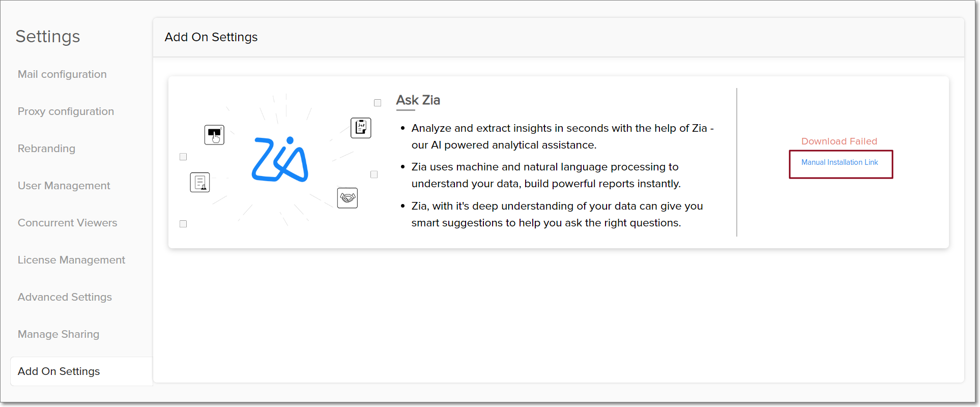
Task: Click the blue Zia logo
Action: pos(280,159)
